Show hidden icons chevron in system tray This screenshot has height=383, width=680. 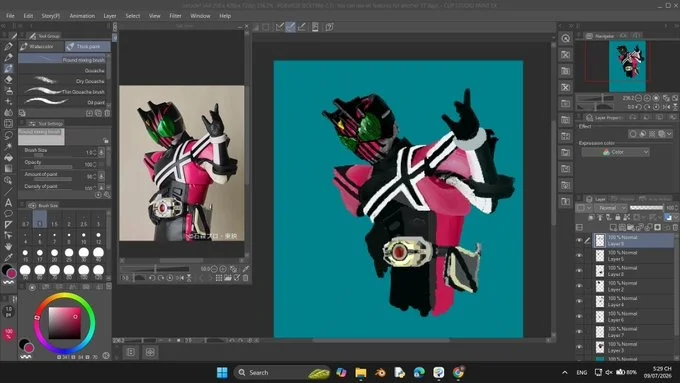pos(565,372)
